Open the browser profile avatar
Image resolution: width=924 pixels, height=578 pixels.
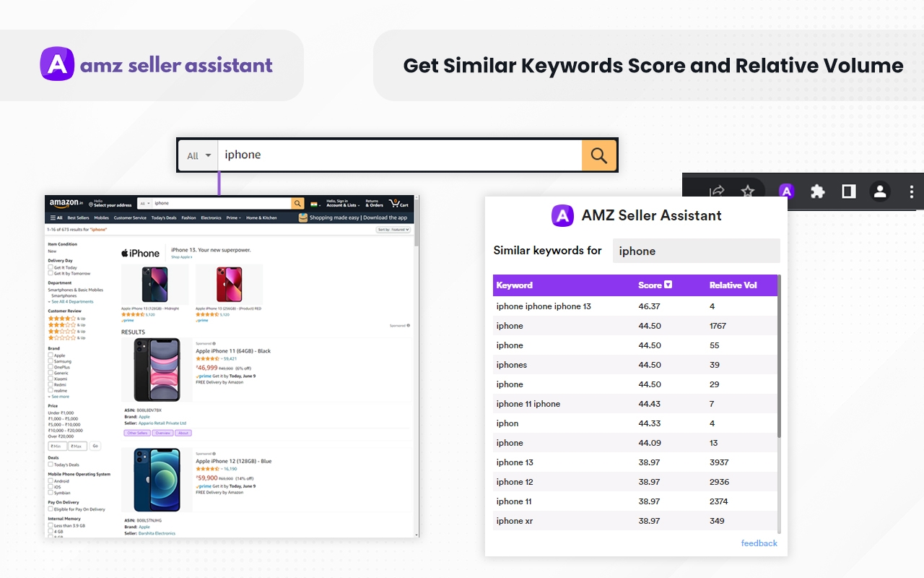[880, 191]
